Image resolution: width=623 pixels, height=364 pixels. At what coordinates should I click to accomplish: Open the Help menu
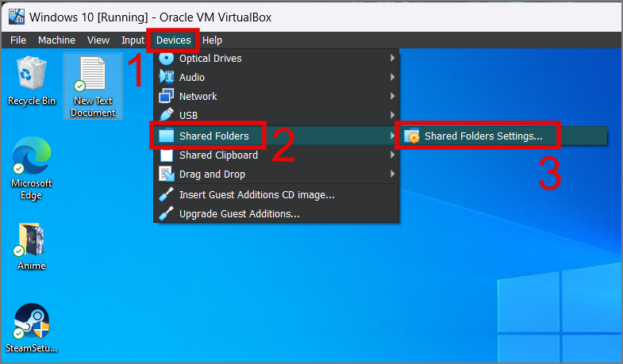212,40
